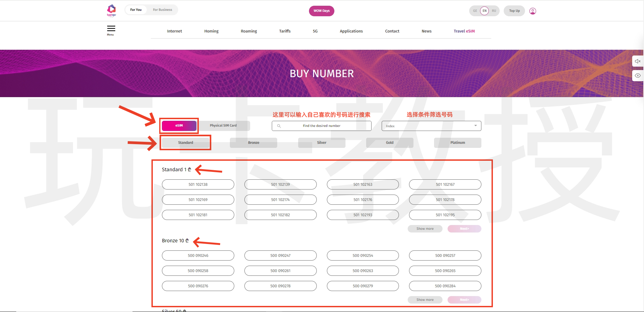Open the hamburger Menu icon
Image resolution: width=644 pixels, height=312 pixels.
111,29
